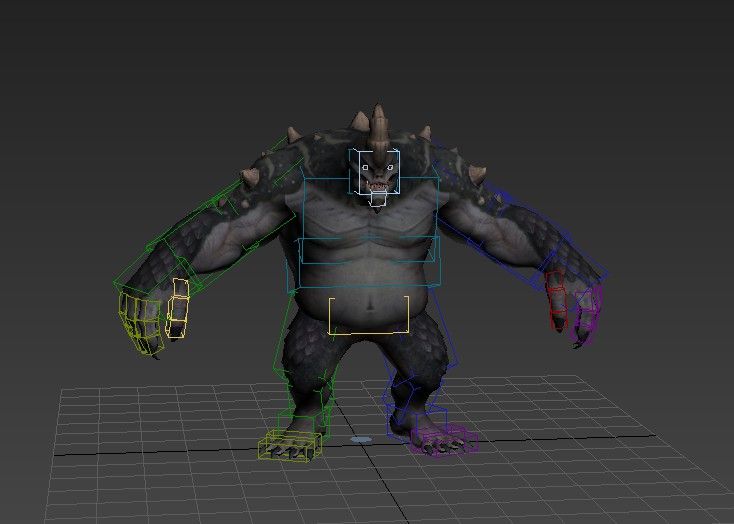Image resolution: width=734 pixels, height=524 pixels.
Task: Click the oval root marker between the feet
Action: (x=360, y=440)
